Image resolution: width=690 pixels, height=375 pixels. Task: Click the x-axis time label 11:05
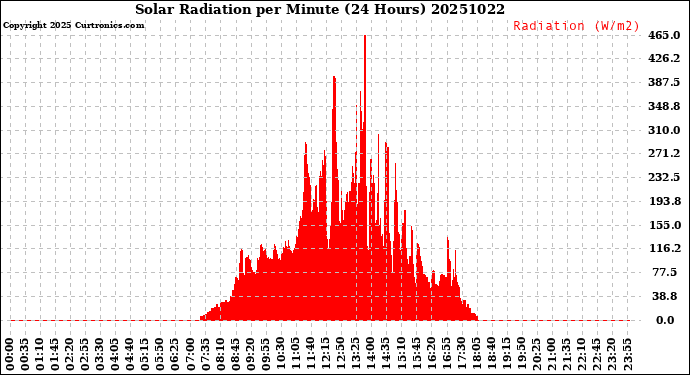296,355
